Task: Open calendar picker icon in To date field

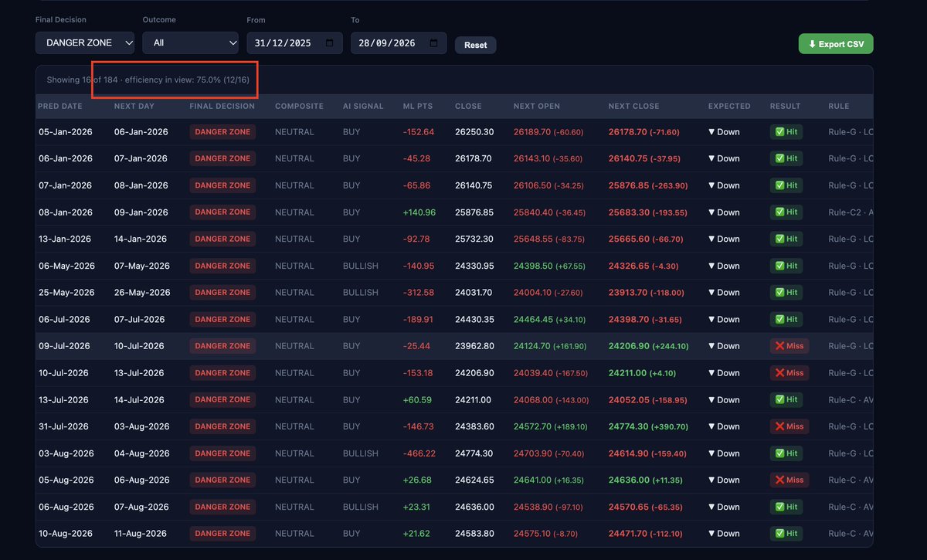Action: click(434, 43)
